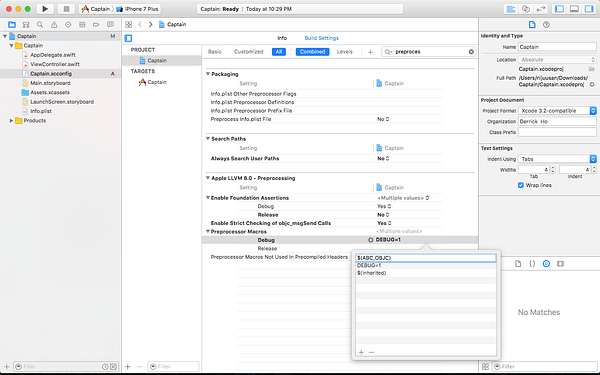This screenshot has width=600, height=375.
Task: Open the Issue navigator warning icon
Action: click(54, 24)
